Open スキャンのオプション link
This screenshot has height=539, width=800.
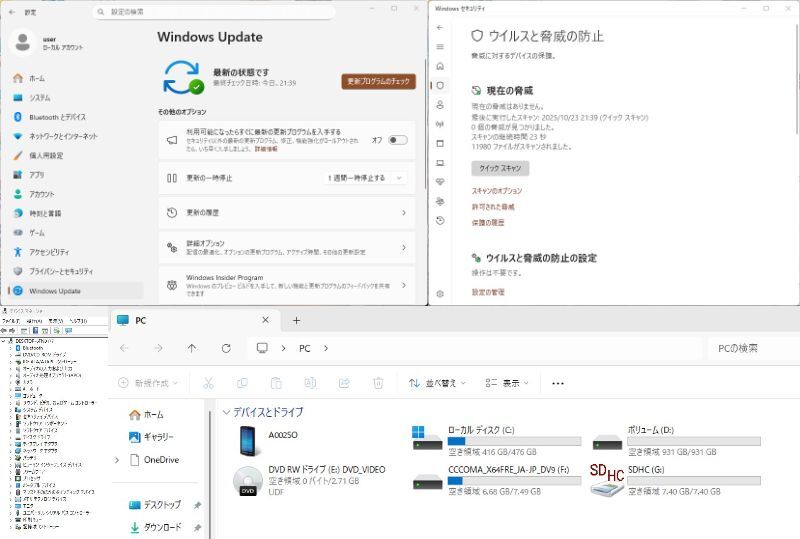pyautogui.click(x=497, y=191)
